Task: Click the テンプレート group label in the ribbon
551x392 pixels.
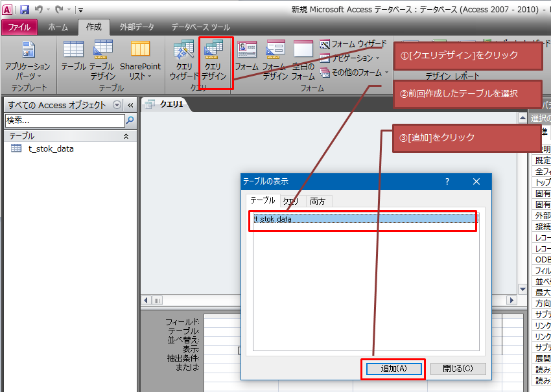Action: (29, 88)
